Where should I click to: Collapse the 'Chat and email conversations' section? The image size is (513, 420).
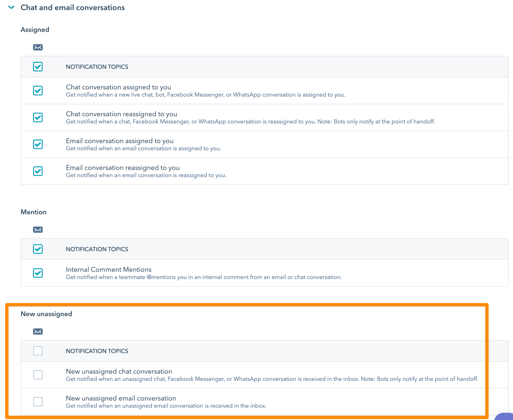(x=12, y=7)
